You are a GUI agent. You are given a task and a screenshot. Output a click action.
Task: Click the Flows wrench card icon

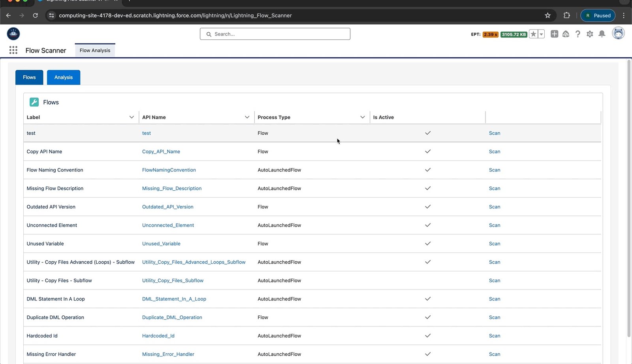34,102
